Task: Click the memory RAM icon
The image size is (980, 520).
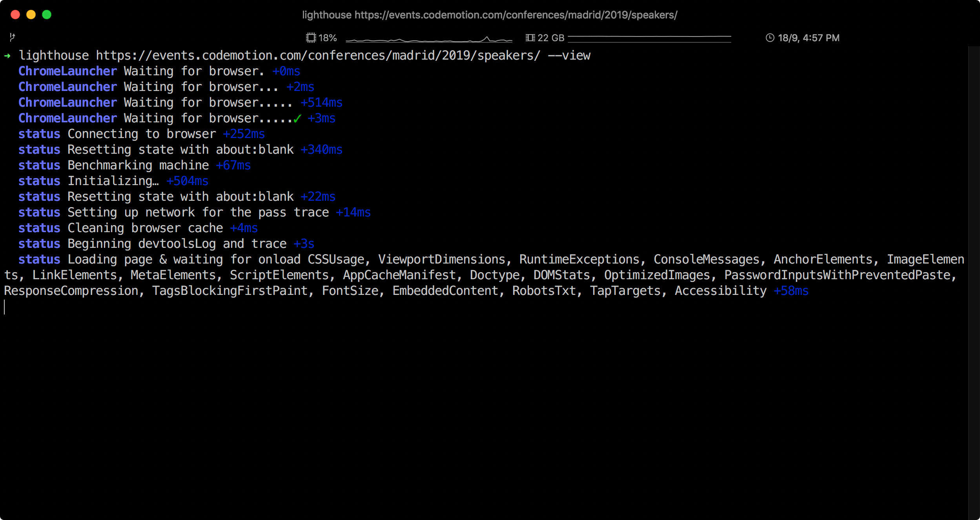Action: 530,38
